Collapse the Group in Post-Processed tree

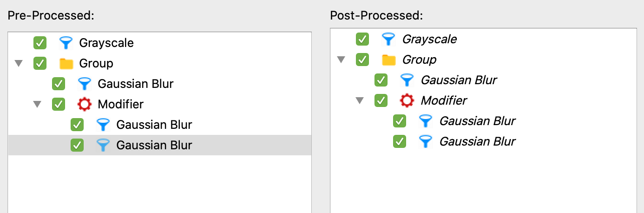coord(341,60)
